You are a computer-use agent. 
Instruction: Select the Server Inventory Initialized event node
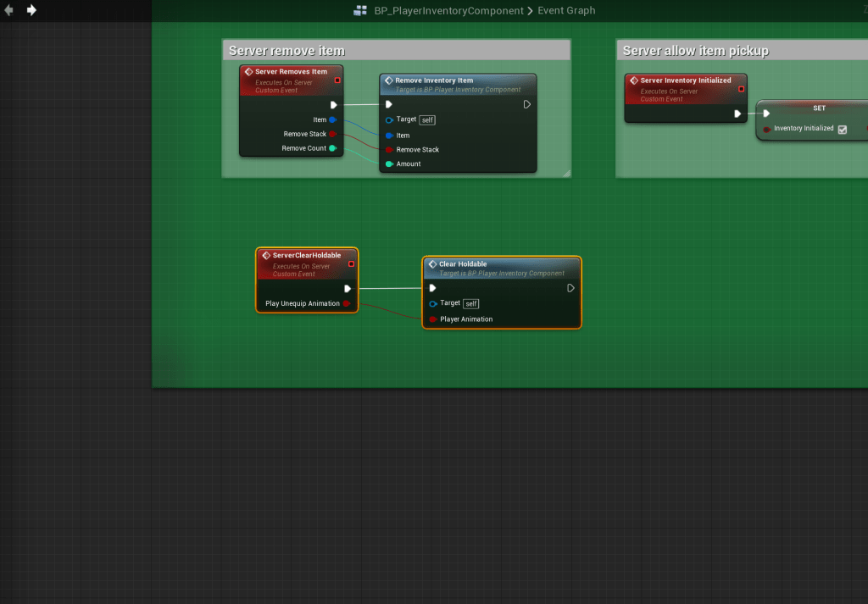(685, 80)
